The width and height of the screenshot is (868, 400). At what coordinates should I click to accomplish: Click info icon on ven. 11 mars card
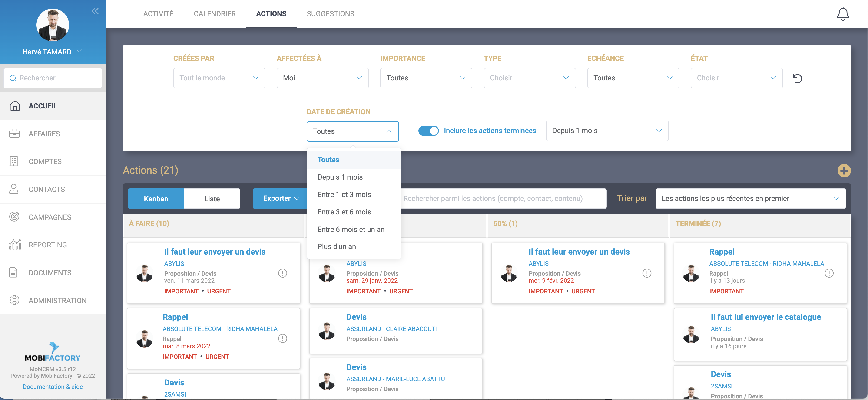coord(282,273)
